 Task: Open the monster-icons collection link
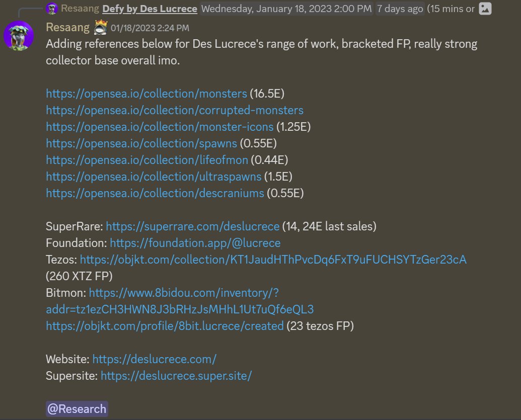pos(160,127)
